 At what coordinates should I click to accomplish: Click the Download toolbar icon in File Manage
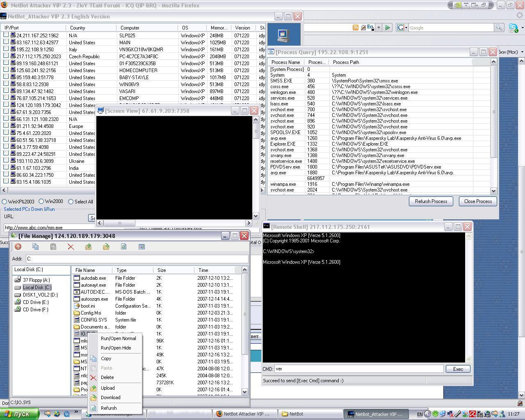(x=106, y=247)
